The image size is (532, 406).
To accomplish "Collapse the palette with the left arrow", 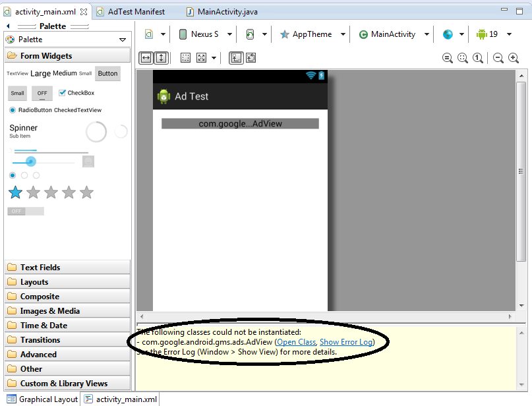I will click(8, 26).
